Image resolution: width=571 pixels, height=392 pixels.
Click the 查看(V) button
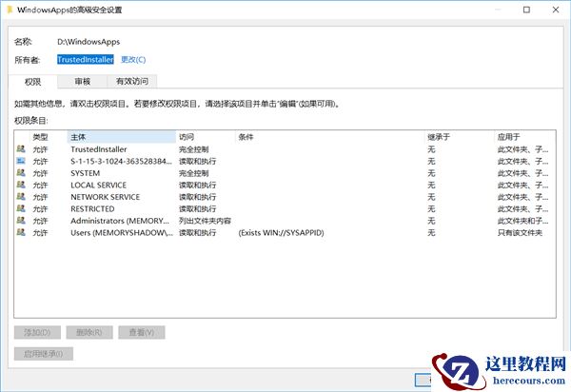pos(141,332)
